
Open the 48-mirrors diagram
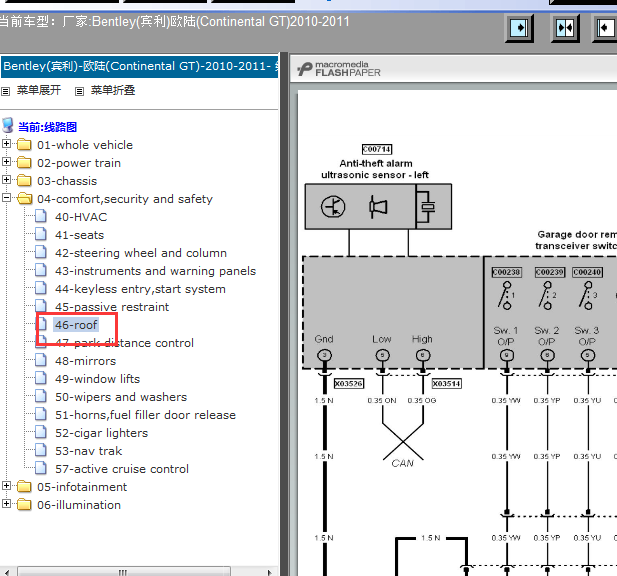86,361
